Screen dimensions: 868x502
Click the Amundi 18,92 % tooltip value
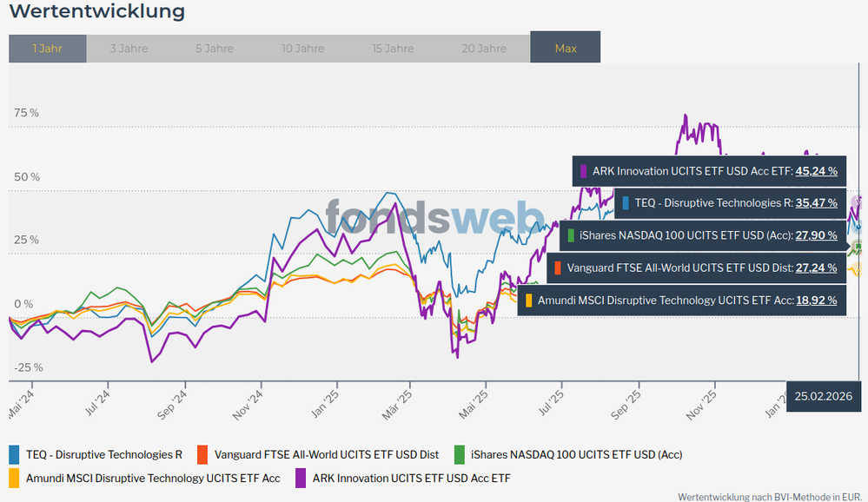click(x=817, y=301)
